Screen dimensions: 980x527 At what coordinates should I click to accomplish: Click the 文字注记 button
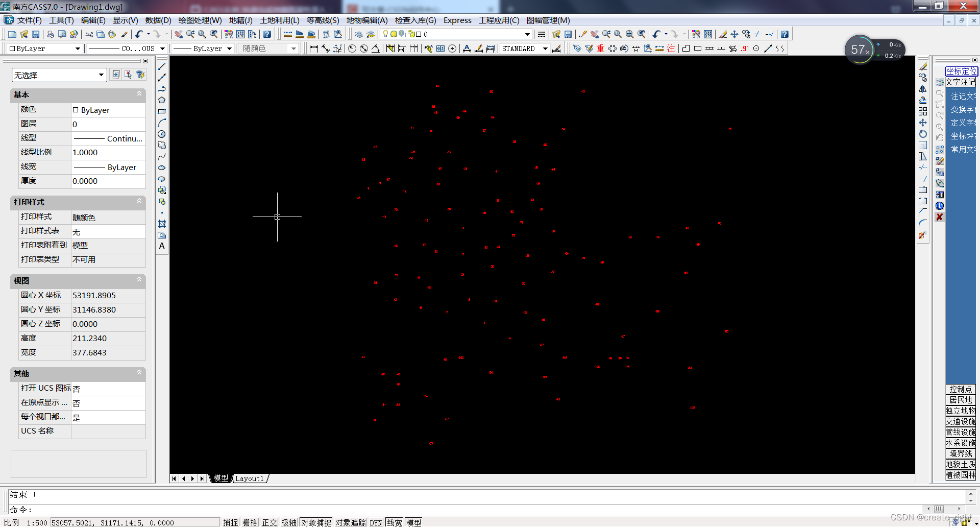coord(961,82)
